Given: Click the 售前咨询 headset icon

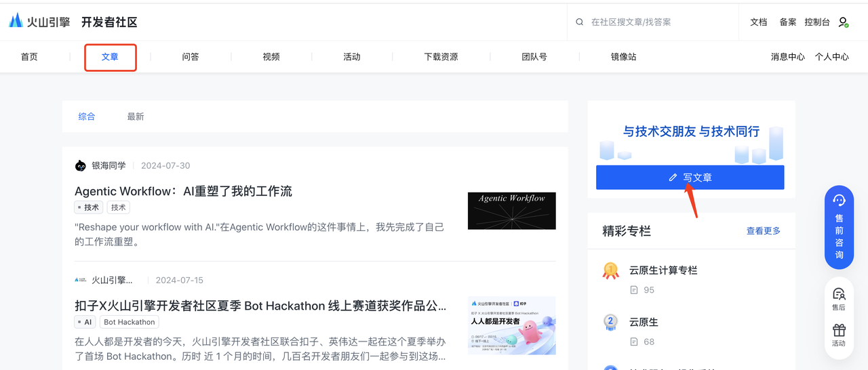Looking at the screenshot, I should tap(839, 201).
